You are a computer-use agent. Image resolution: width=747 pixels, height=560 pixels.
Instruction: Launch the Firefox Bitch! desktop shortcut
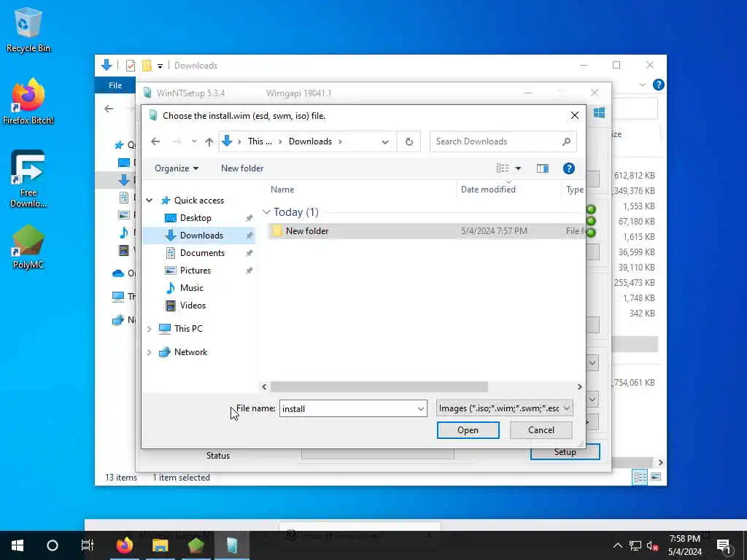[28, 101]
